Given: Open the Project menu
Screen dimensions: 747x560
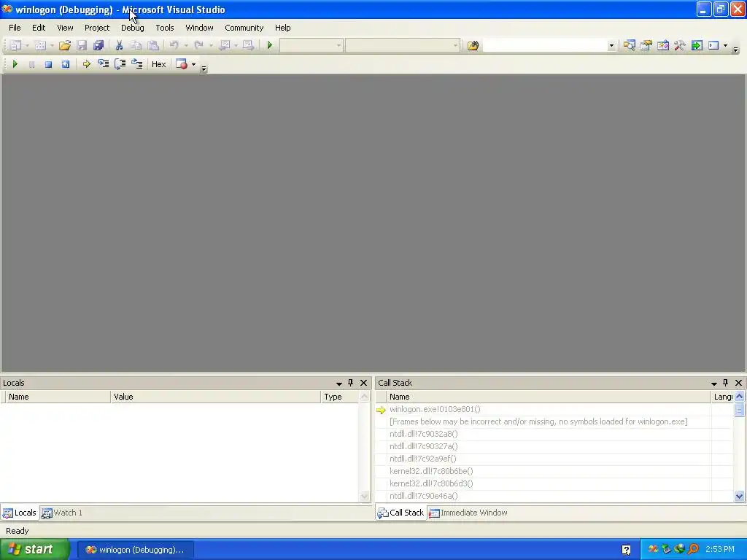Looking at the screenshot, I should coord(97,28).
